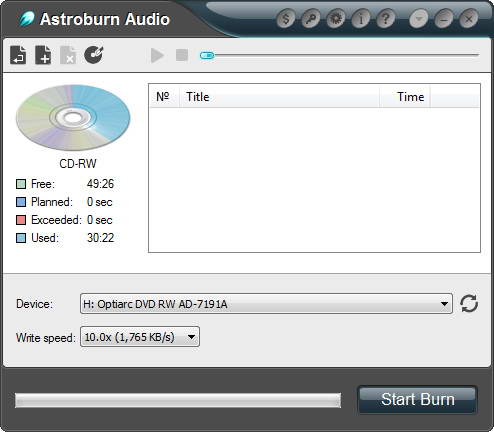Click the Start Burn button

(417, 399)
